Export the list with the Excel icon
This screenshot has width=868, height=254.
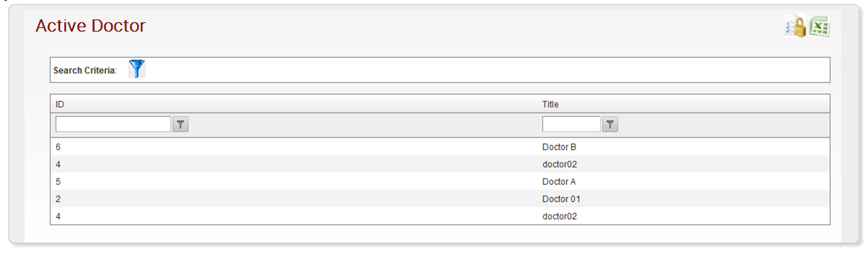[x=819, y=26]
